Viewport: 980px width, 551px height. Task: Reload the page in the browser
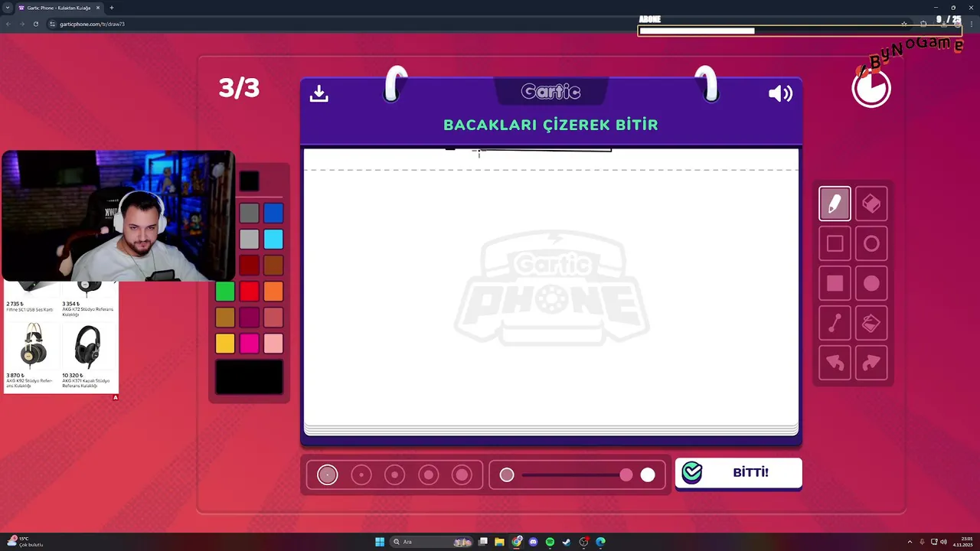point(35,24)
